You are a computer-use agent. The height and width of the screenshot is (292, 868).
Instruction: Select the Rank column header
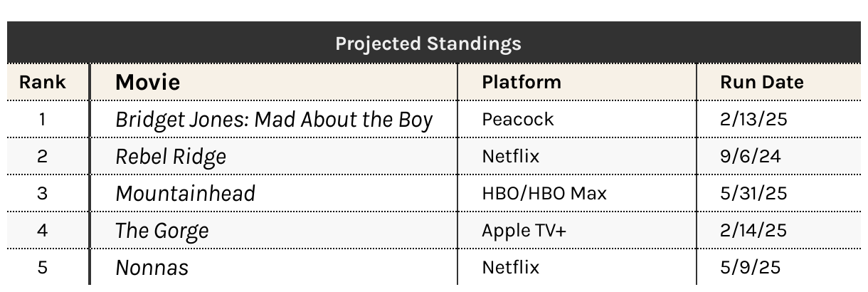42,82
